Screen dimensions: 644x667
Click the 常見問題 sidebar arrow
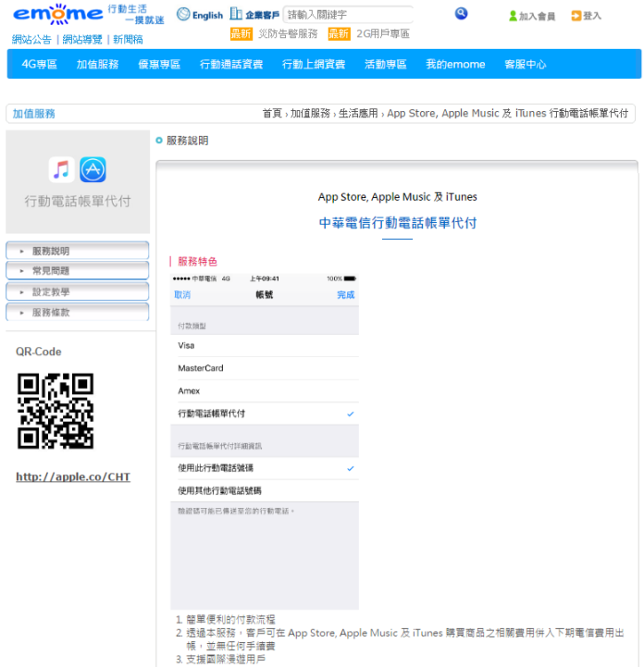(21, 271)
